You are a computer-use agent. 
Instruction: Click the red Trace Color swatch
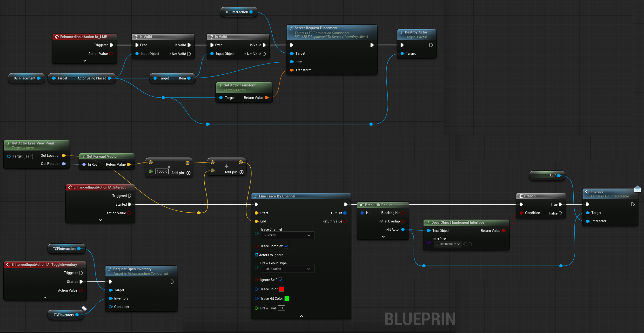point(282,289)
